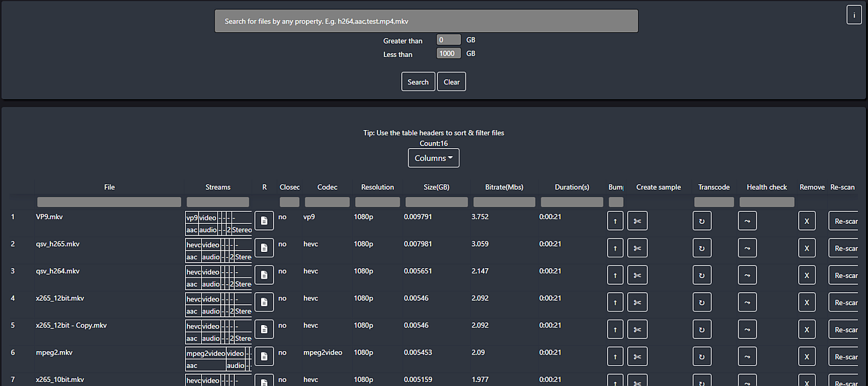Screen dimensions: 868x386
Task: Bump x265_12bit.mkv up with arrow icon
Action: tap(615, 302)
